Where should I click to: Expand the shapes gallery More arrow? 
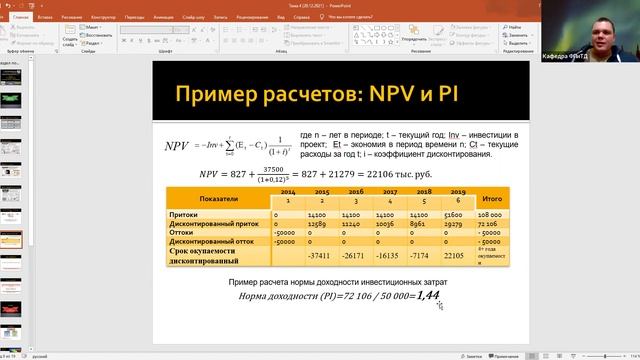click(x=397, y=42)
